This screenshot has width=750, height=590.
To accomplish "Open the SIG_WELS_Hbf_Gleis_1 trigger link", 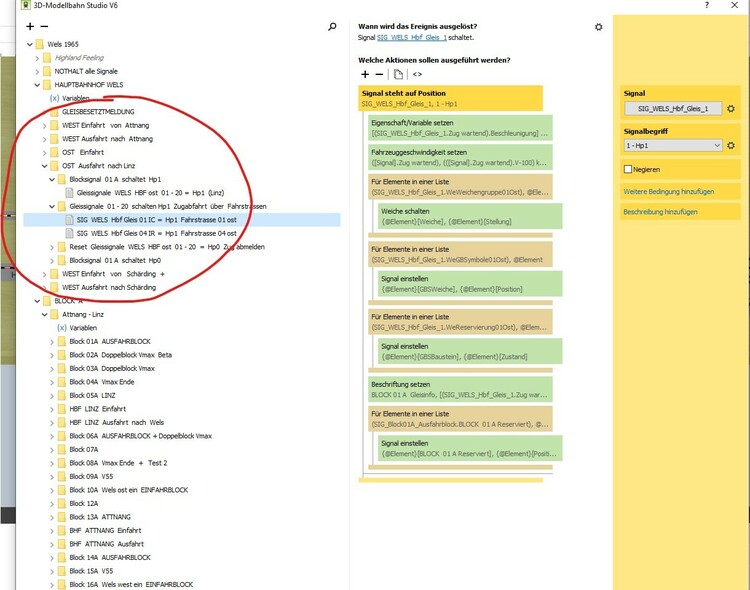I will pyautogui.click(x=412, y=37).
